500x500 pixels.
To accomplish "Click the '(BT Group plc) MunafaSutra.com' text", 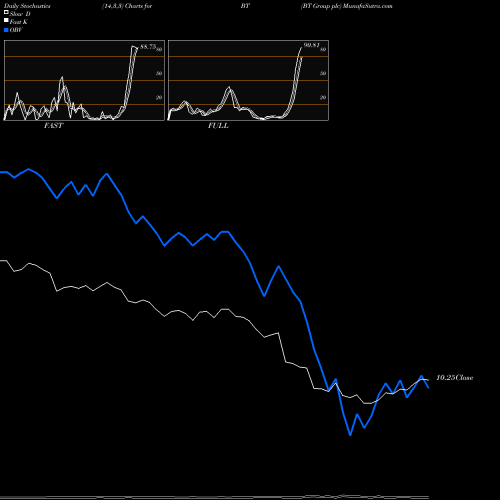I will (347, 6).
